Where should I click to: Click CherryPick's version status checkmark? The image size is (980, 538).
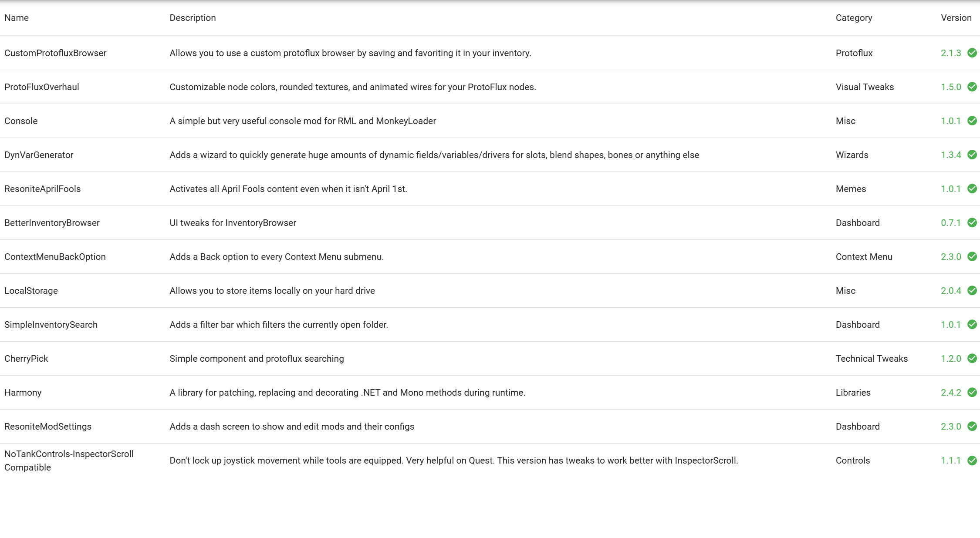[x=972, y=358]
